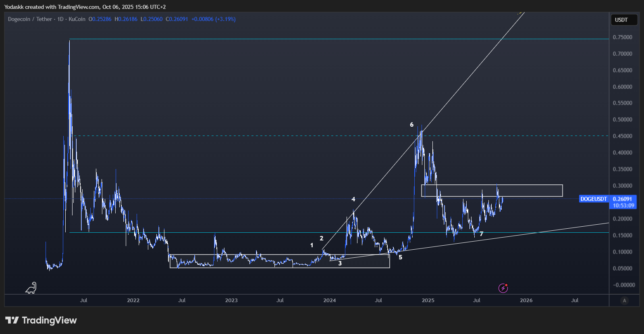Select the wave label 4 marker

353,199
